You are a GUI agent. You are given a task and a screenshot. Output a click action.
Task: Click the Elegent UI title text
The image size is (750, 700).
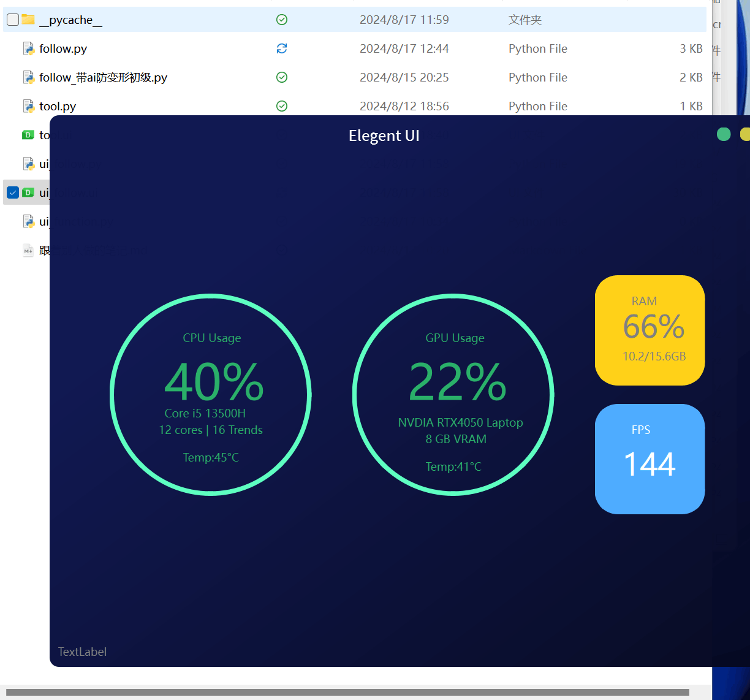pyautogui.click(x=384, y=135)
